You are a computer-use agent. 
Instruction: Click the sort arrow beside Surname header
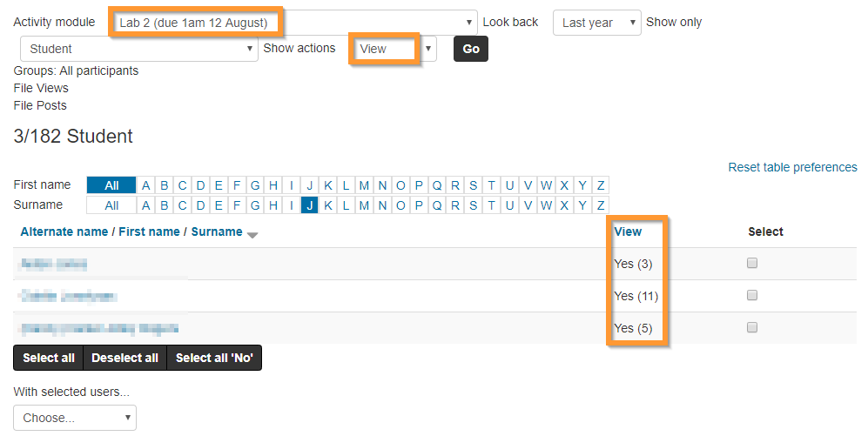click(252, 235)
